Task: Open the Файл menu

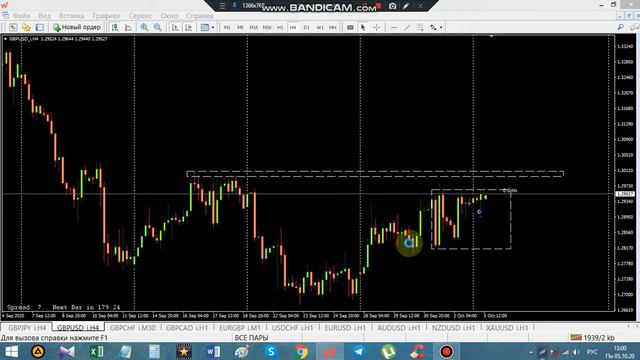Action: point(21,16)
